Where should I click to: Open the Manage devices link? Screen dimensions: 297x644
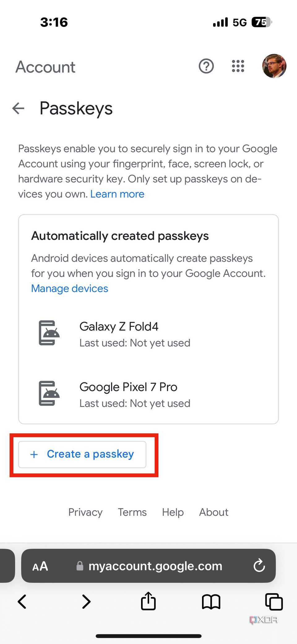tap(70, 288)
